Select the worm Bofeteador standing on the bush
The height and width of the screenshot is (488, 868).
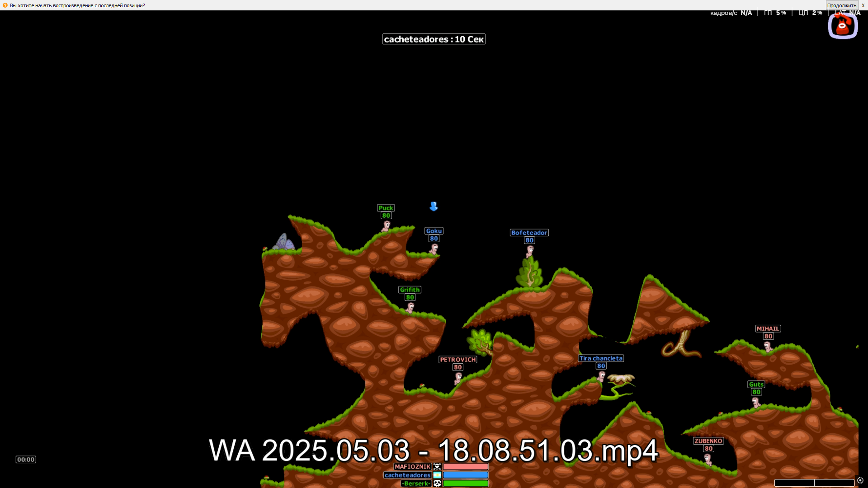click(529, 249)
